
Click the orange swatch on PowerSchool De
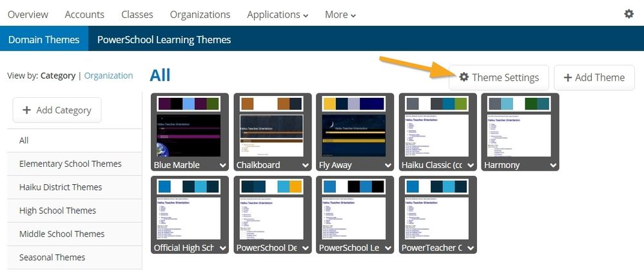(296, 186)
